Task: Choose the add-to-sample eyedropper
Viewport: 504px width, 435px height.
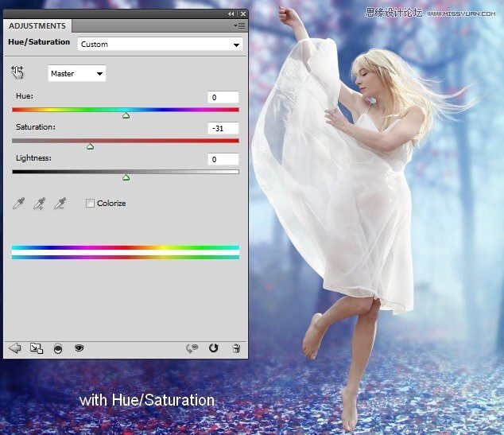Action: click(39, 204)
